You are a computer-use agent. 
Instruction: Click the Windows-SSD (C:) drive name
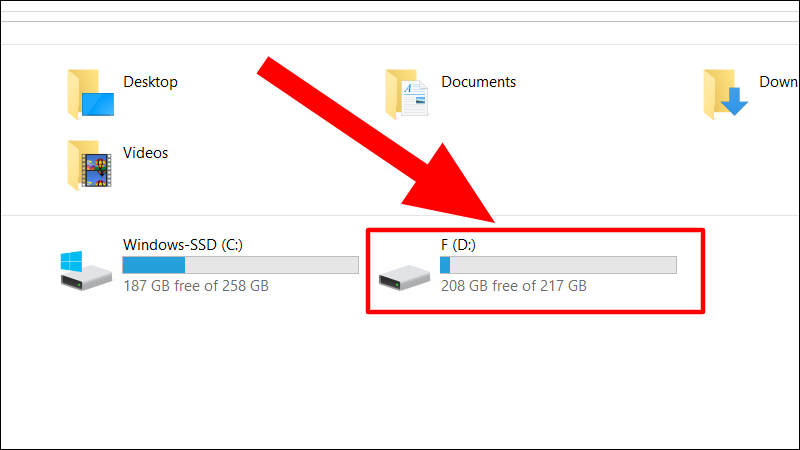(183, 245)
